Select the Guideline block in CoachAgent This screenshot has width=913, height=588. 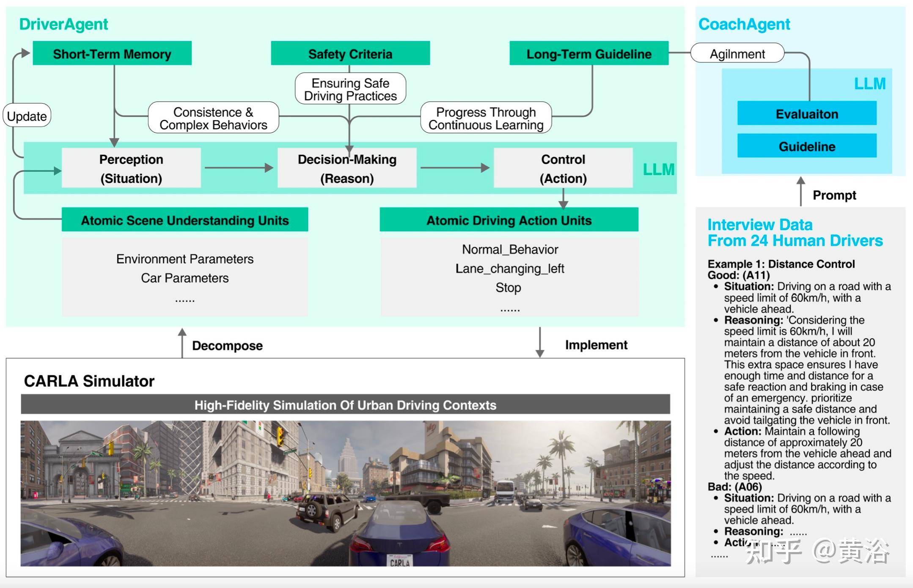tap(806, 146)
